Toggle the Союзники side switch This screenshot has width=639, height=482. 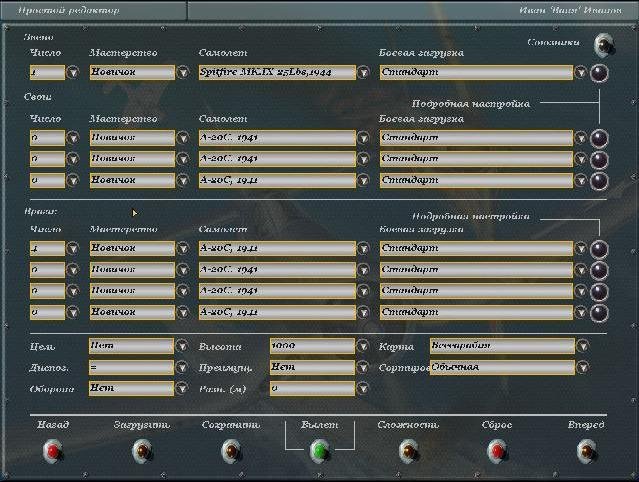click(x=604, y=45)
